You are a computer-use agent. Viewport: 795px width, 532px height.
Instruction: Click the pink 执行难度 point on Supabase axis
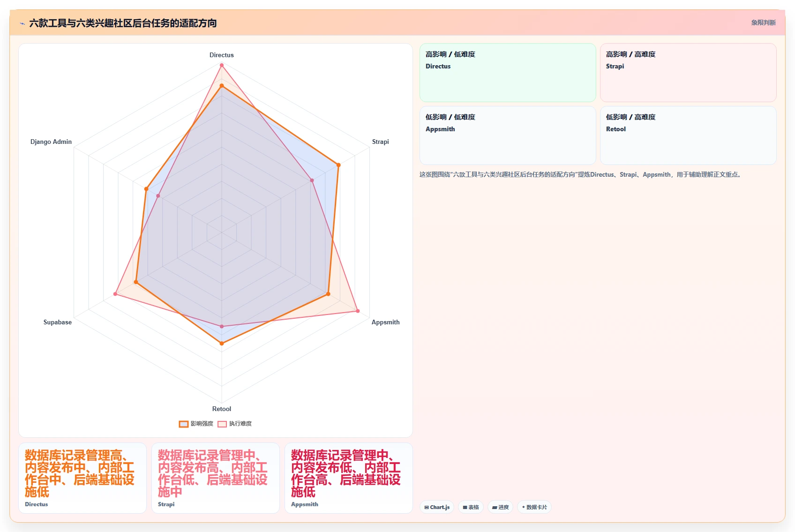coord(115,294)
